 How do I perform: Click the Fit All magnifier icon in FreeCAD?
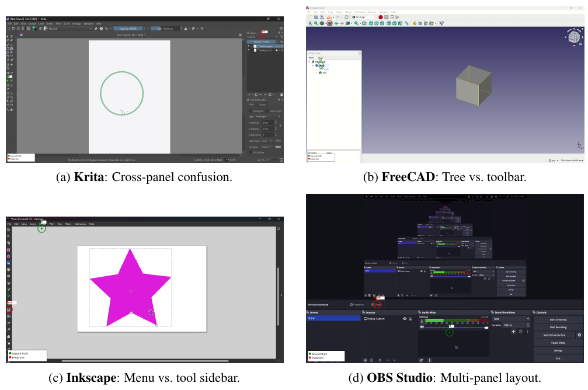[x=315, y=23]
